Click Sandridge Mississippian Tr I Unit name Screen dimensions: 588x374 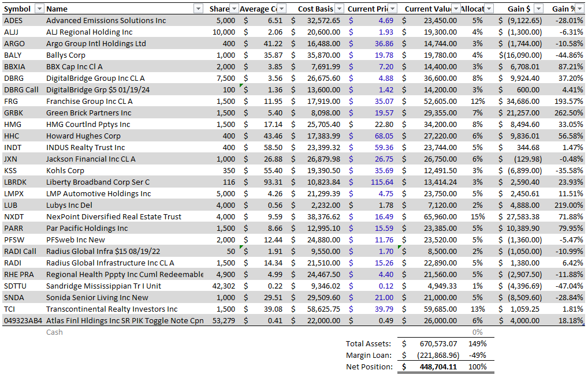tap(103, 286)
